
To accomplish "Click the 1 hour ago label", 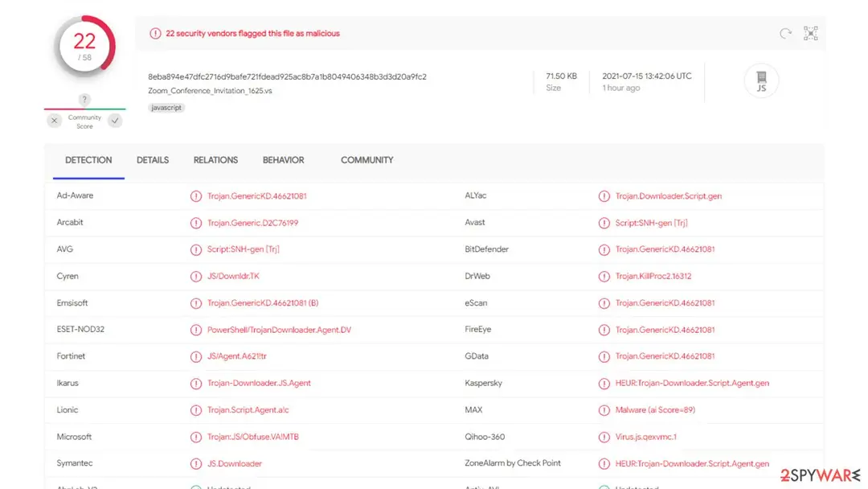I will (x=621, y=88).
